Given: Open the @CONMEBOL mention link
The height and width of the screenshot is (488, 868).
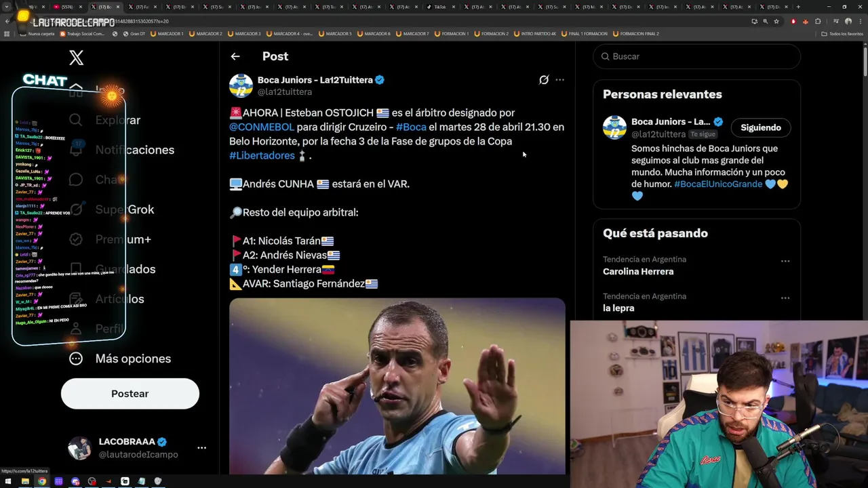Looking at the screenshot, I should click(262, 127).
